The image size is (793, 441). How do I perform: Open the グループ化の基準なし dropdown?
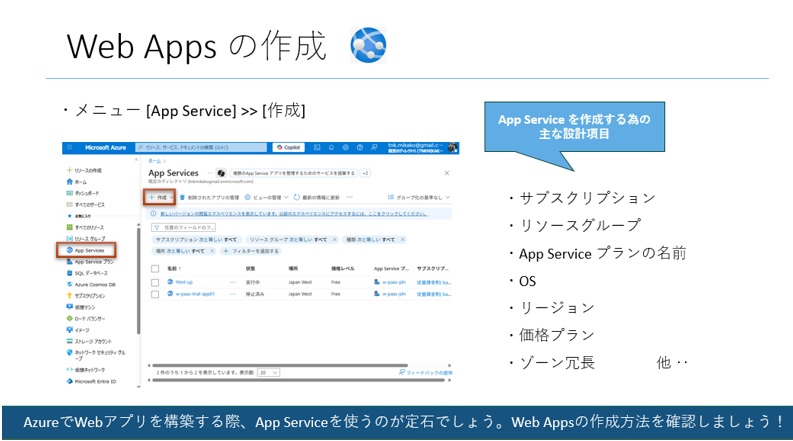419,197
